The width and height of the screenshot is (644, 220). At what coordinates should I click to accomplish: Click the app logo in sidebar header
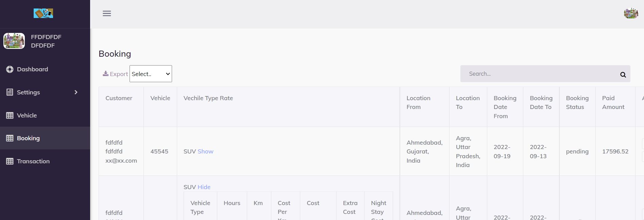(x=43, y=14)
